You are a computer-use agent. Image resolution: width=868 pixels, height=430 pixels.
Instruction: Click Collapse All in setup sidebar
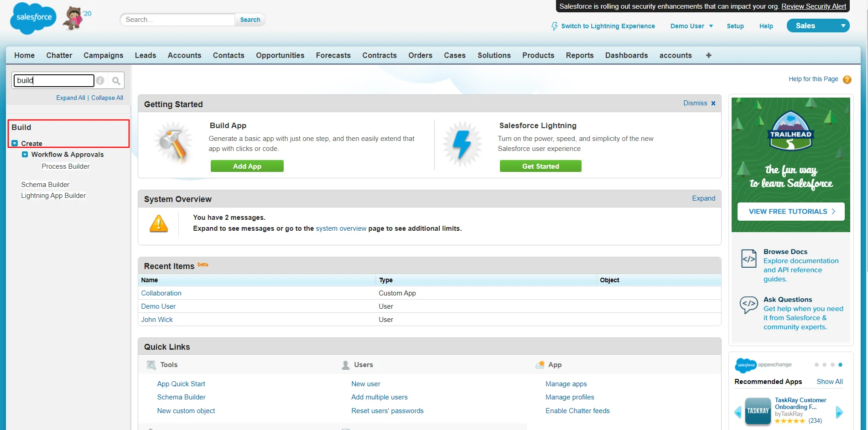pyautogui.click(x=107, y=98)
